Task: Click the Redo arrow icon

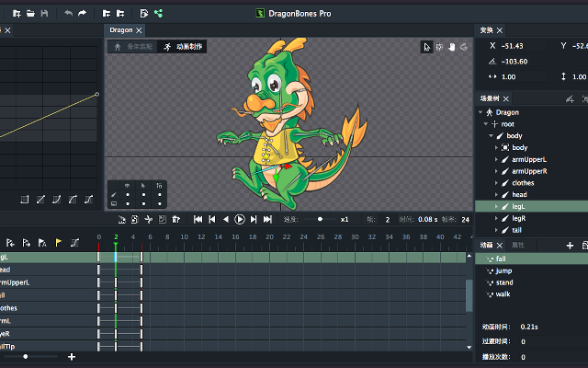Action: point(82,14)
